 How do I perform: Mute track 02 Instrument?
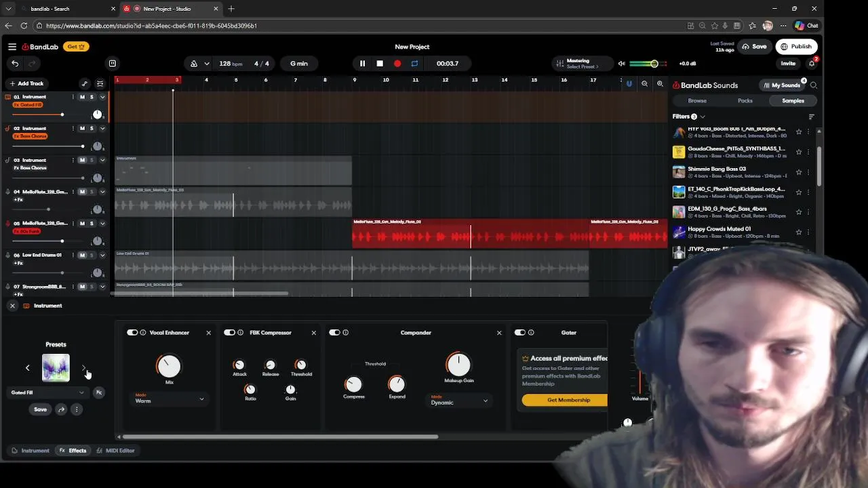click(x=83, y=128)
